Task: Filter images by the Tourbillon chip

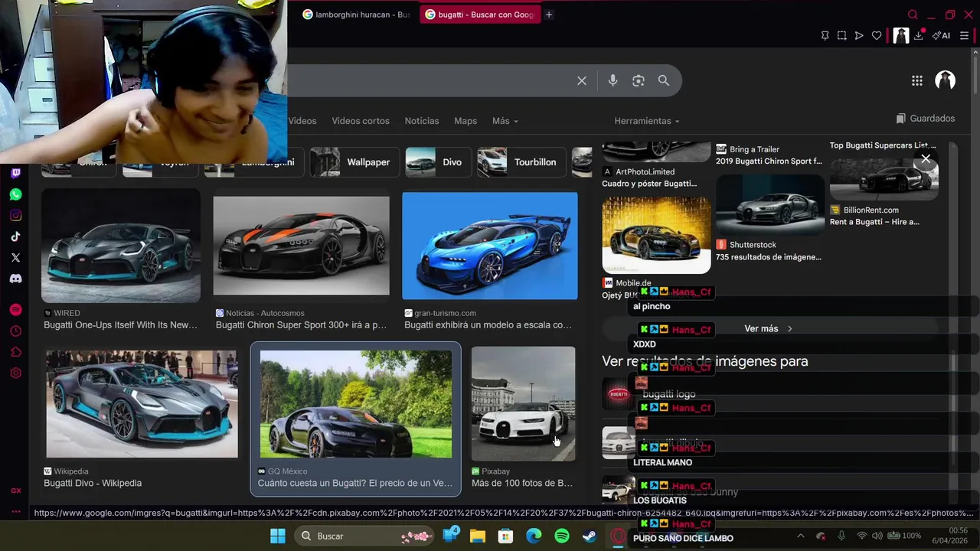Action: tap(521, 162)
